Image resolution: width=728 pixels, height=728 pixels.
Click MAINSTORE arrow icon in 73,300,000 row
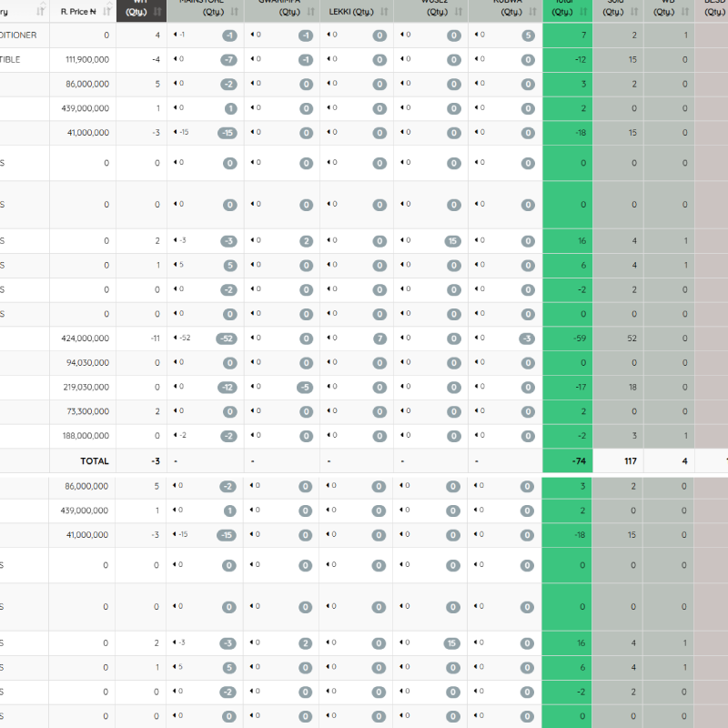coord(176,411)
